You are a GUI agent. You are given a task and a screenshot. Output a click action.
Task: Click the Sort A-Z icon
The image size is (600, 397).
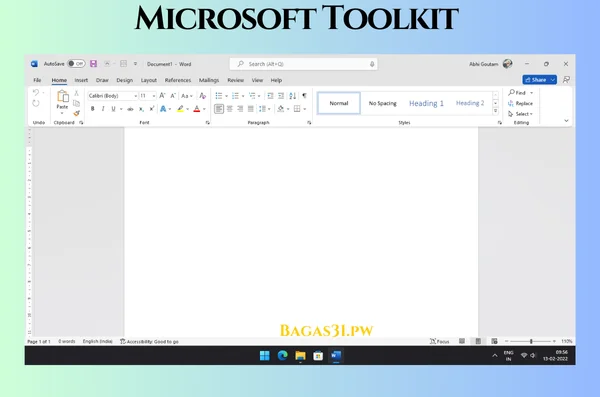pyautogui.click(x=293, y=96)
